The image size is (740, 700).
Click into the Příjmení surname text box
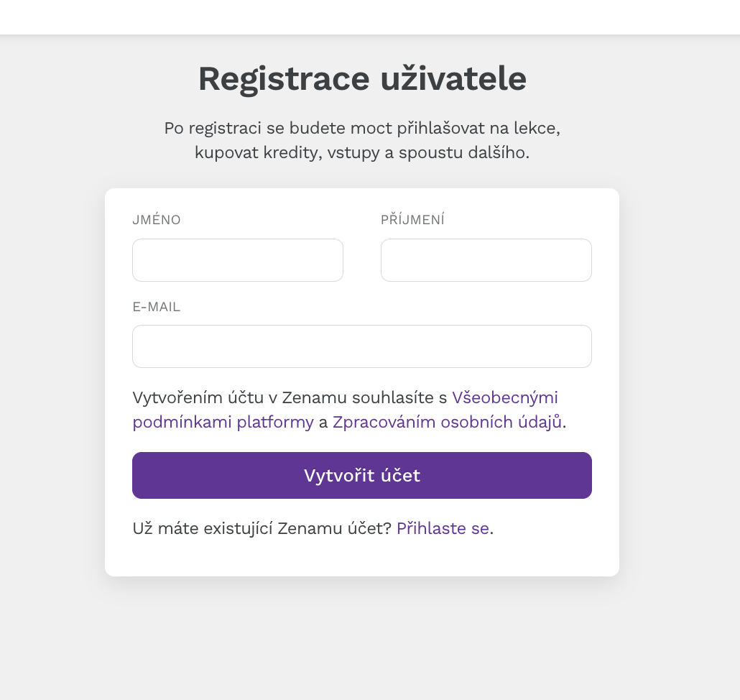[486, 260]
